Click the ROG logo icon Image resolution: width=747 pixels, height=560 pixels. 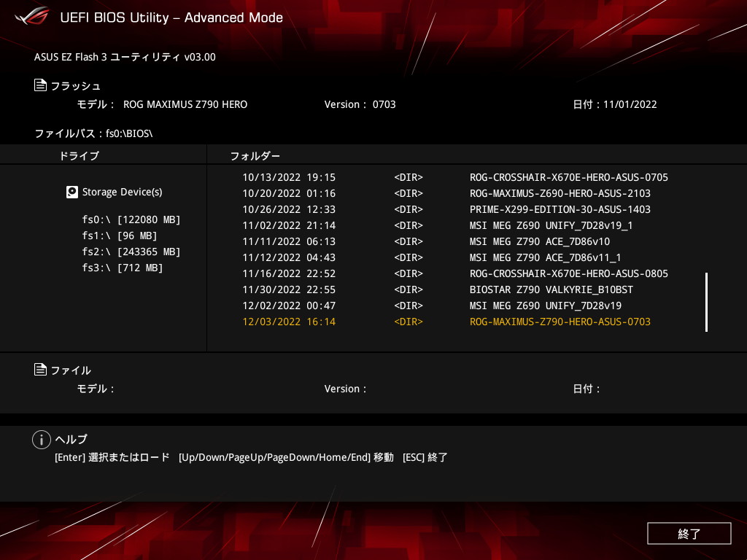(x=32, y=17)
